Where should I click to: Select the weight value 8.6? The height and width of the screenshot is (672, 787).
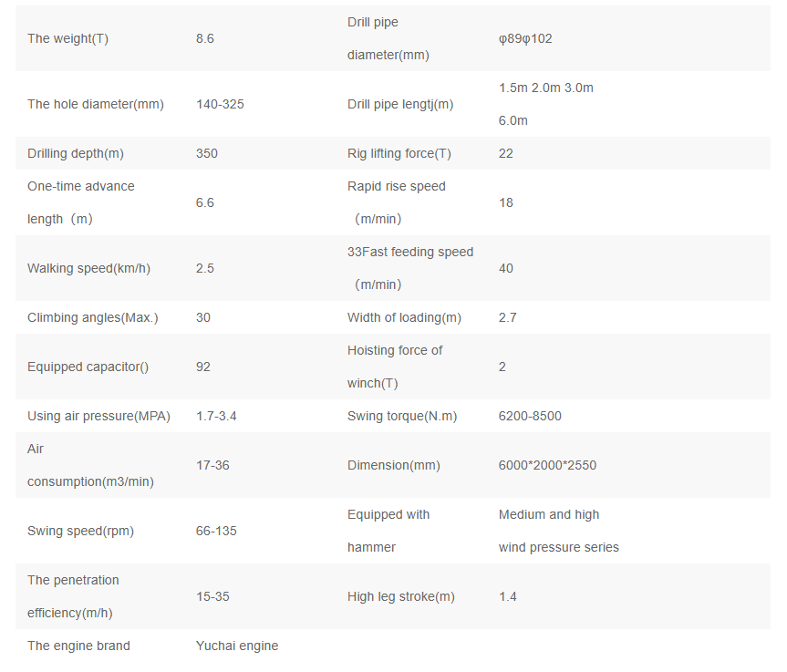(x=205, y=38)
